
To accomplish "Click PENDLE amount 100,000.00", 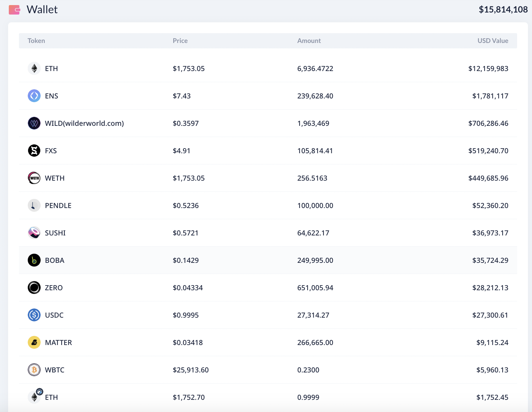I will point(315,206).
